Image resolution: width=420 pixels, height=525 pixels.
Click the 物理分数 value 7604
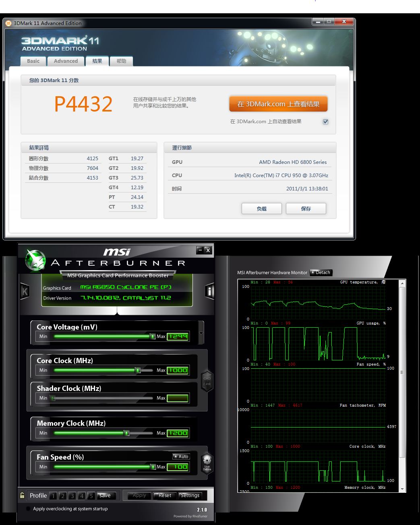point(93,168)
